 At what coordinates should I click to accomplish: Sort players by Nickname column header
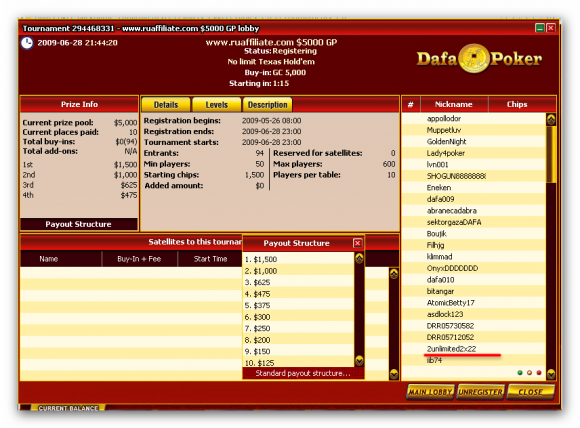(x=454, y=104)
